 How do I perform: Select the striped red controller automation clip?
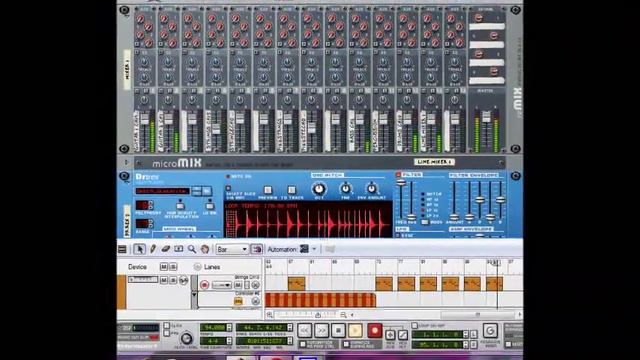(x=320, y=300)
